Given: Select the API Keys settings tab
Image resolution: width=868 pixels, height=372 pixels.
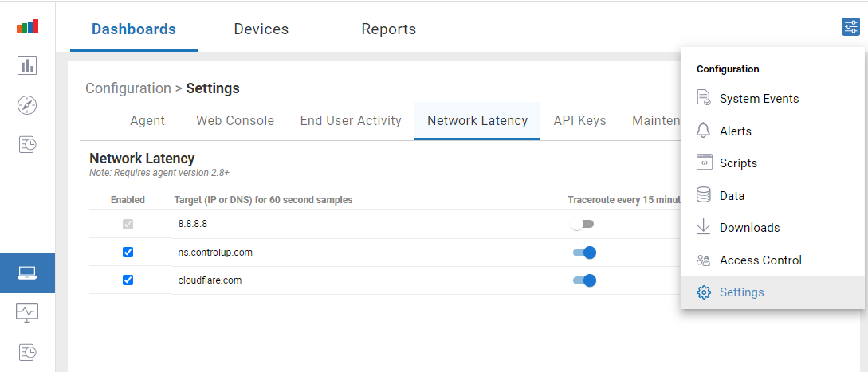Looking at the screenshot, I should 579,121.
